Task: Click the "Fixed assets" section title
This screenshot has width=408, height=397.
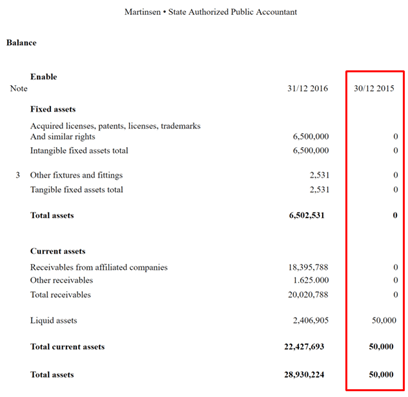Action: pos(53,109)
